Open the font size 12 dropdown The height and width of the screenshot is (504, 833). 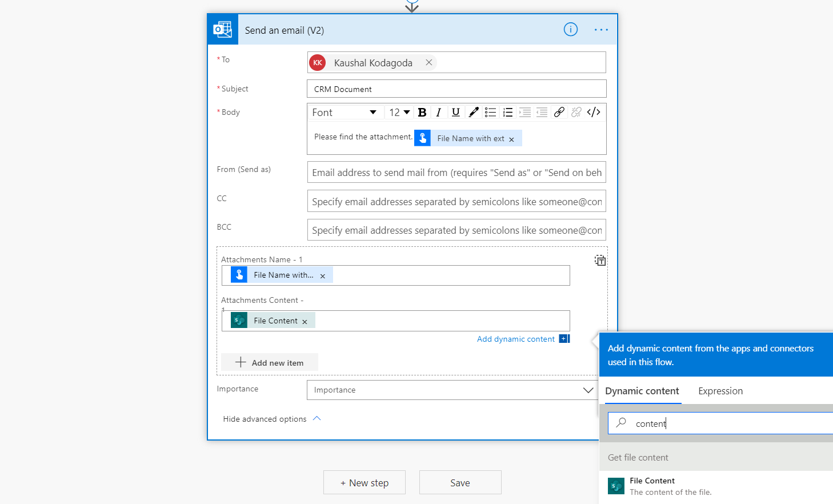click(x=399, y=113)
